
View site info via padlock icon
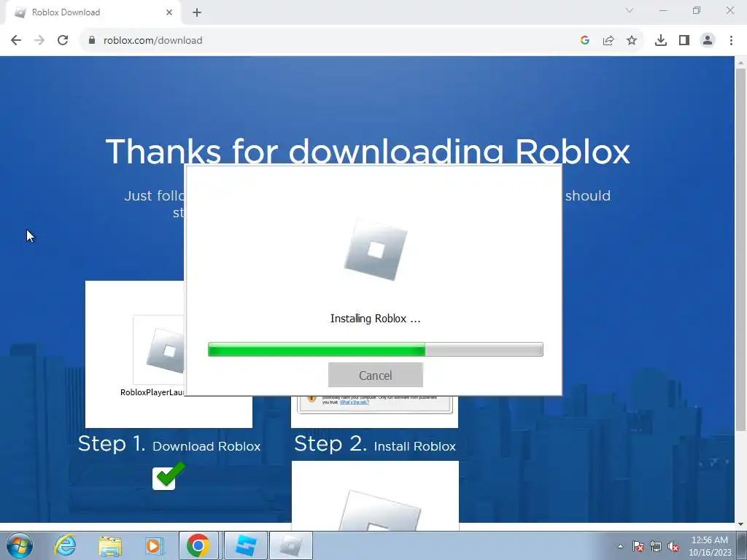tap(92, 41)
